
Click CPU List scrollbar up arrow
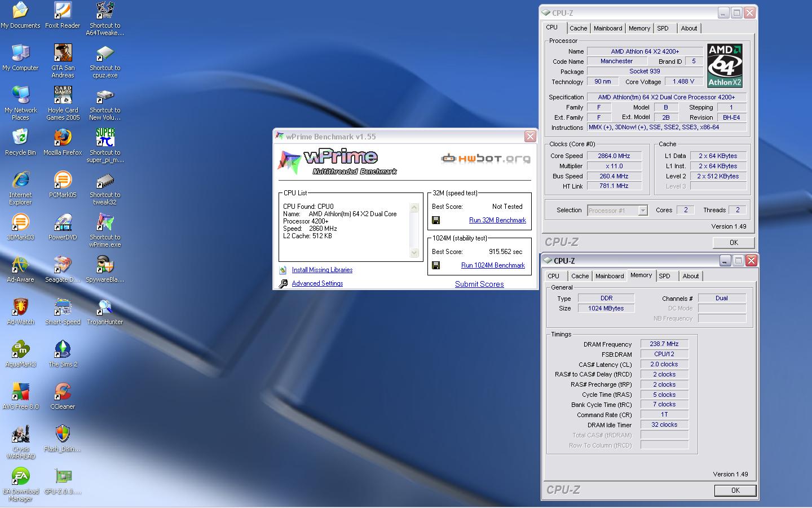click(x=414, y=207)
